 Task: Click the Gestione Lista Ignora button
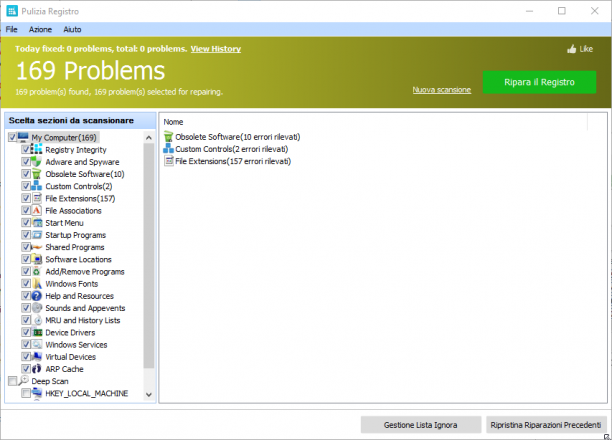point(420,425)
